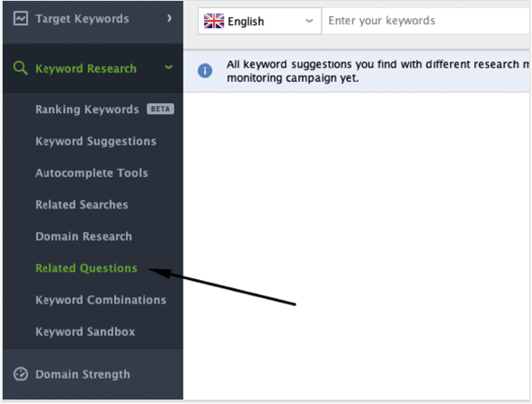Click the blue info icon in banner
Image resolution: width=532 pixels, height=404 pixels.
[205, 71]
